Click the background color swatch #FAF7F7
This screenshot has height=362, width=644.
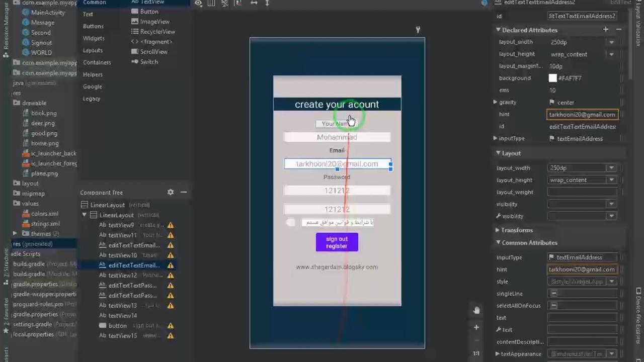pos(552,78)
